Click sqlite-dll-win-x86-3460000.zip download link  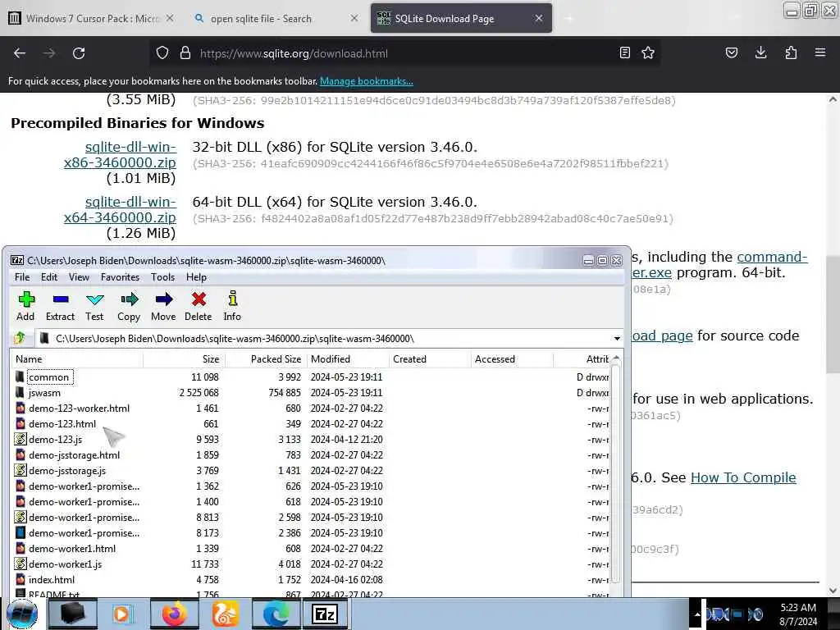pyautogui.click(x=120, y=154)
